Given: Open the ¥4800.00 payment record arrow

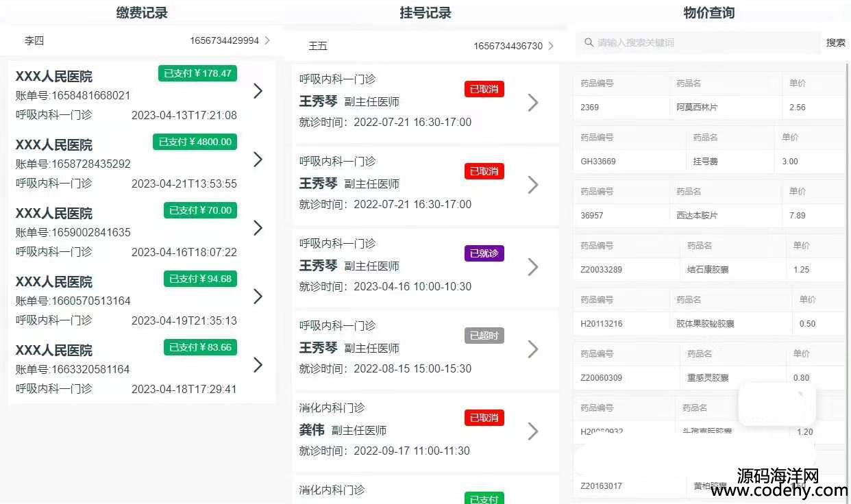Looking at the screenshot, I should point(258,160).
